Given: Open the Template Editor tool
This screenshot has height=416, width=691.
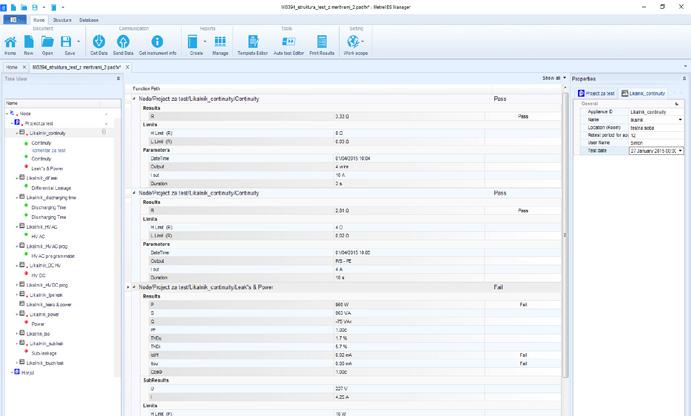Looking at the screenshot, I should click(x=253, y=42).
